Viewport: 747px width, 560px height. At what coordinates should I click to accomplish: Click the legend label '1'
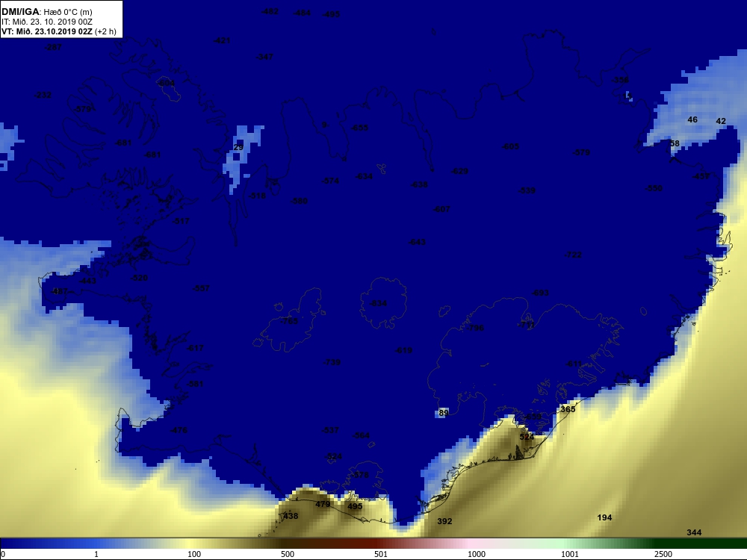(96, 554)
